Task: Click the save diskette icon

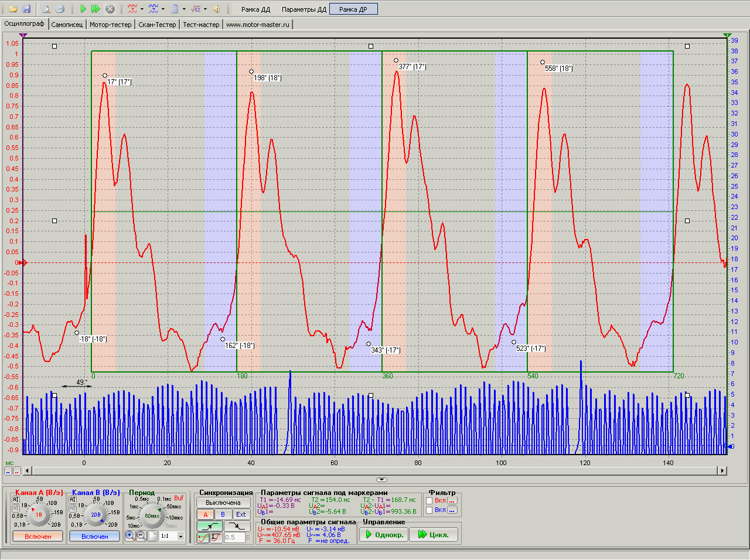Action: [x=26, y=9]
